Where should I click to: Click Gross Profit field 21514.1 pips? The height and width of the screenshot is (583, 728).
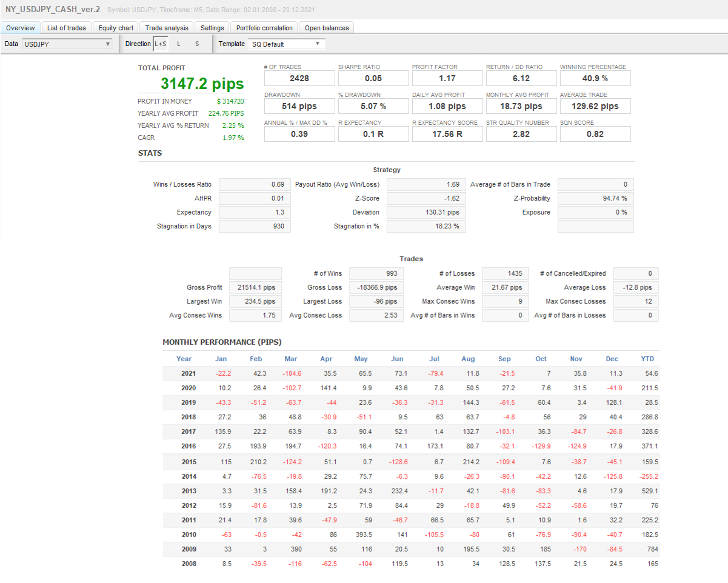pyautogui.click(x=255, y=287)
